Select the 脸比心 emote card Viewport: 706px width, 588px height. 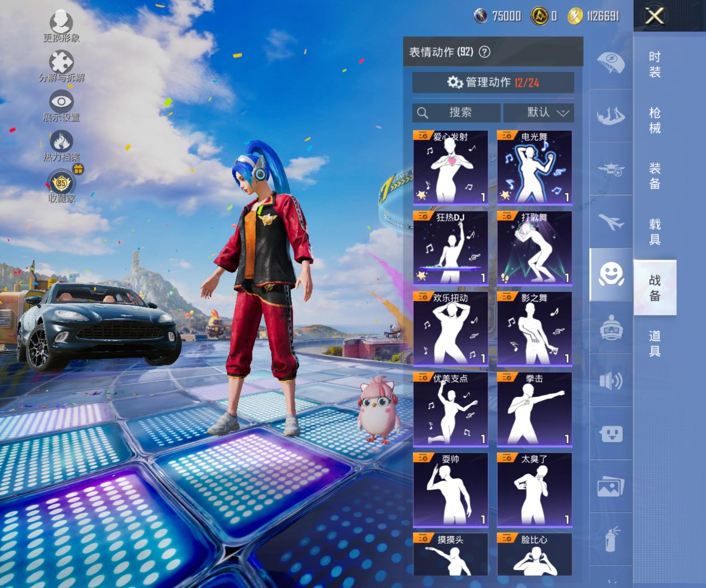coord(535,554)
